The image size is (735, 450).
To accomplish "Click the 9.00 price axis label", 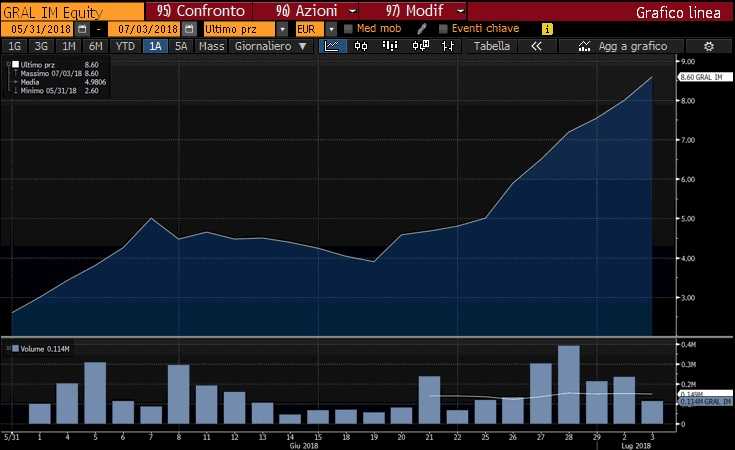I will tap(688, 61).
